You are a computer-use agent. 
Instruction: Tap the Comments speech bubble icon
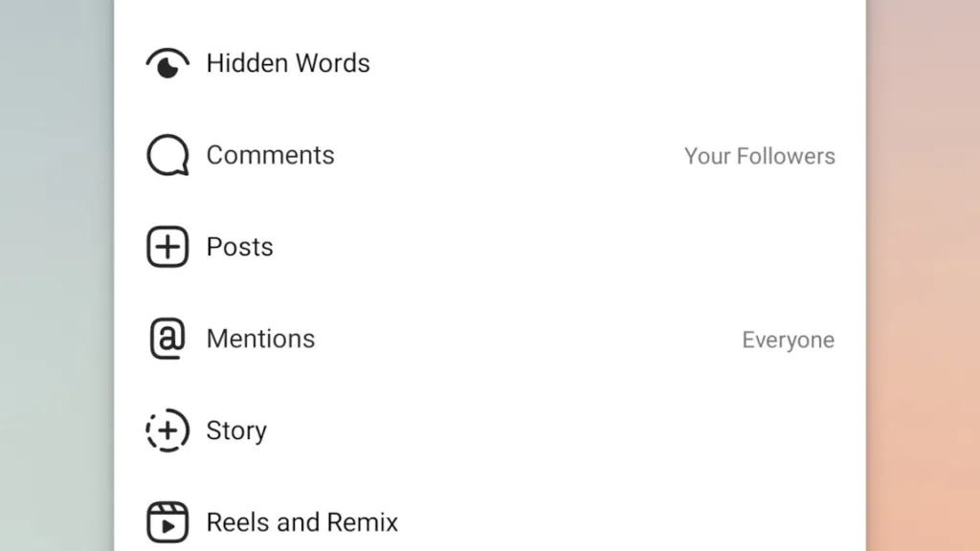click(167, 155)
